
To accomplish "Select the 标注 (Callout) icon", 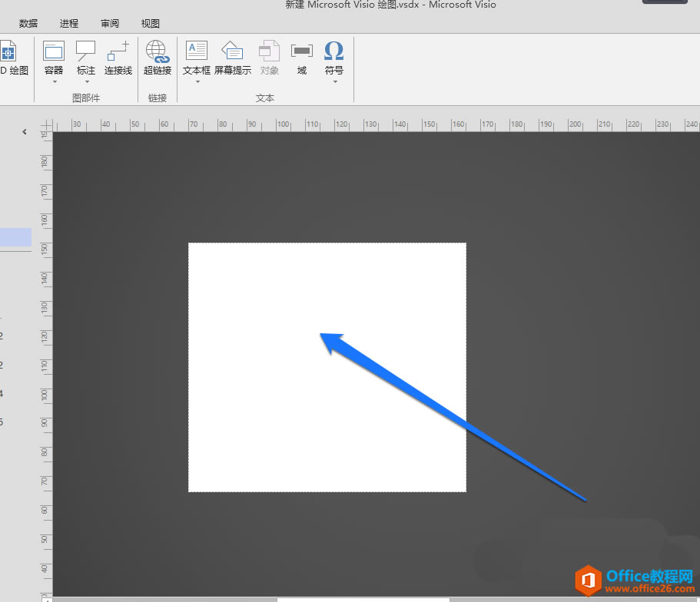I will point(86,51).
